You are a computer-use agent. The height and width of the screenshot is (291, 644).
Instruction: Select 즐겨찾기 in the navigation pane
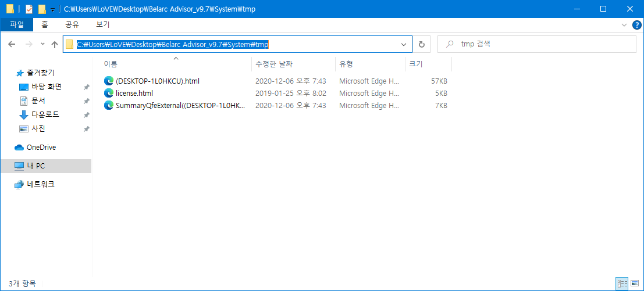pos(40,73)
